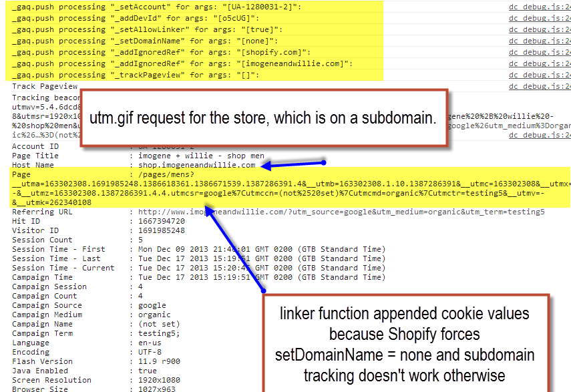Open dc_debug.js link on the _setAccount row

[x=540, y=7]
